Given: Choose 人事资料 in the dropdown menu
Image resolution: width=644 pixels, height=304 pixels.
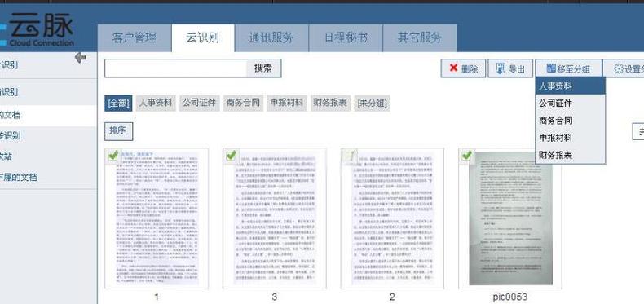Looking at the screenshot, I should [570, 86].
